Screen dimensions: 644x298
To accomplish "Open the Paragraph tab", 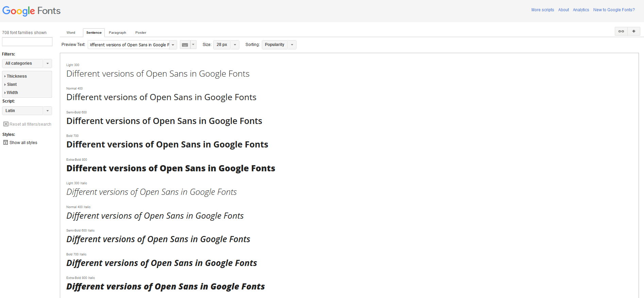I will click(x=117, y=33).
